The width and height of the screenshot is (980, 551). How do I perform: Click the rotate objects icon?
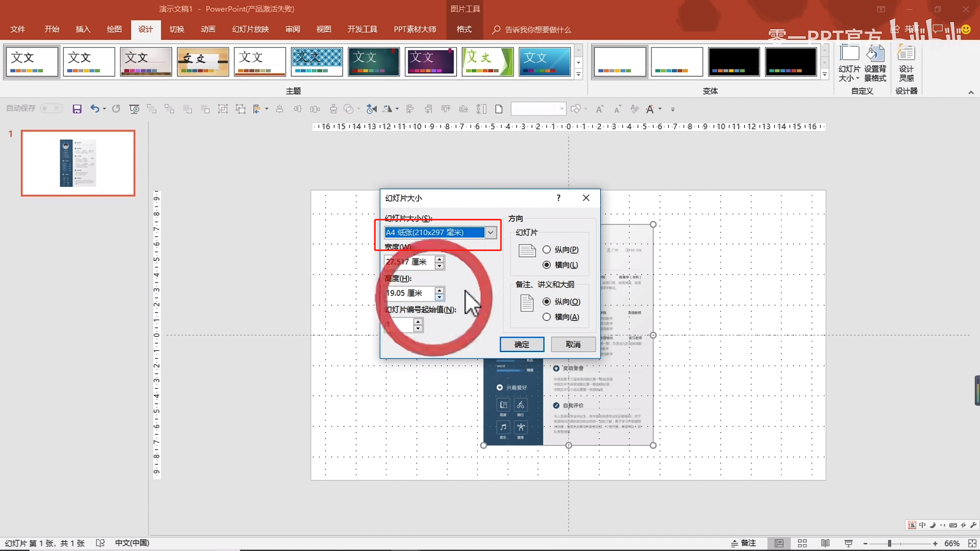388,109
